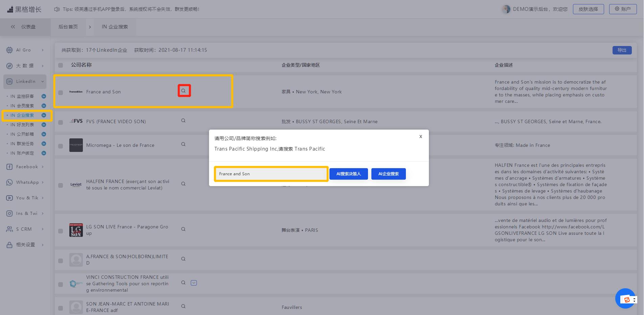Screen dimensions: 644x315
Task: Expand the Facebook sidebar menu
Action: [25, 167]
